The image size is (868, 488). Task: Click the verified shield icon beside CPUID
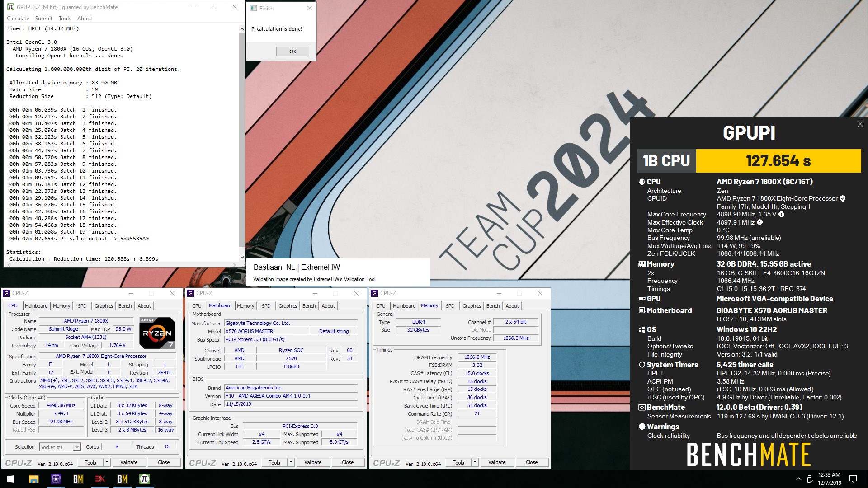coord(843,198)
